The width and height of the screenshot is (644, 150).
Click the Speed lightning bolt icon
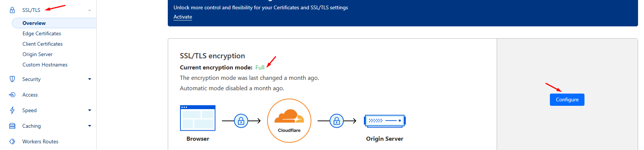12,110
